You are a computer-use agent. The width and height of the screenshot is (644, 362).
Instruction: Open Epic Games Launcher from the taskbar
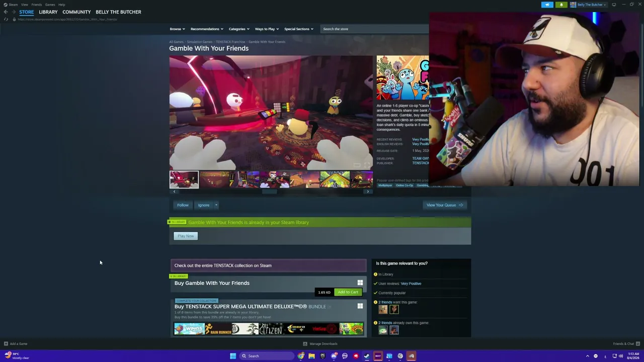(323, 356)
